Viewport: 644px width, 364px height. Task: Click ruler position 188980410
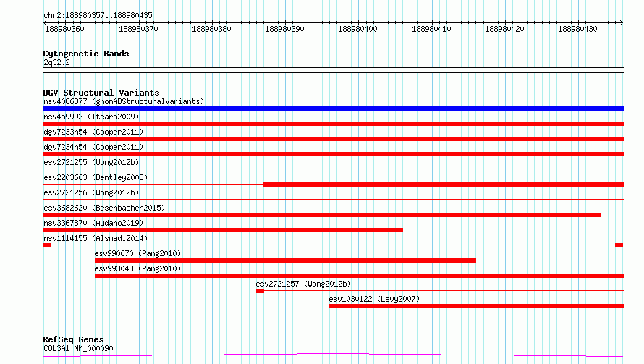pos(432,29)
